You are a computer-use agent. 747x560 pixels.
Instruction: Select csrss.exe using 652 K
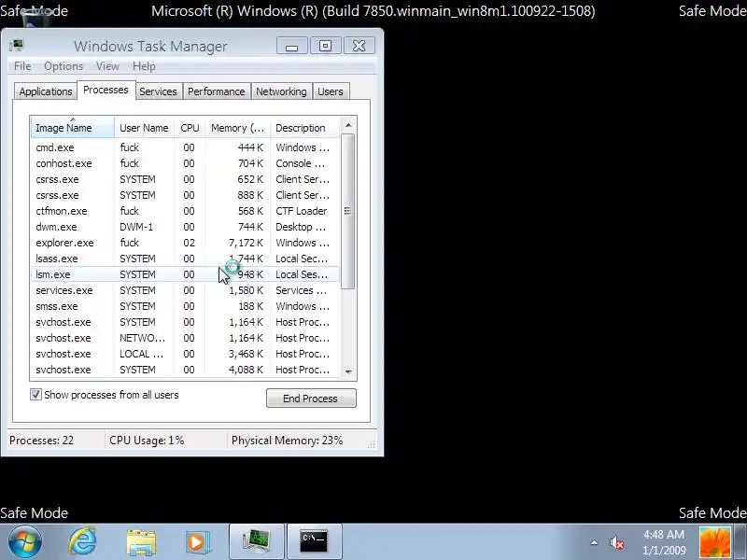(186, 179)
